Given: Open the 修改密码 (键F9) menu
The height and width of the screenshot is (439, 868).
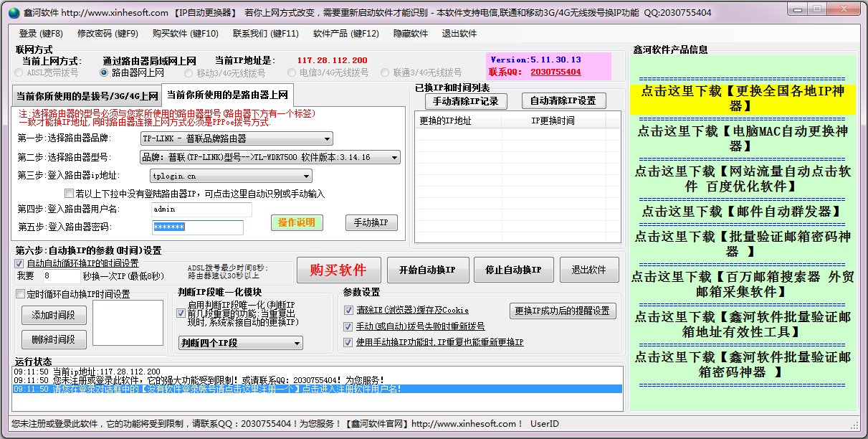Looking at the screenshot, I should point(108,34).
